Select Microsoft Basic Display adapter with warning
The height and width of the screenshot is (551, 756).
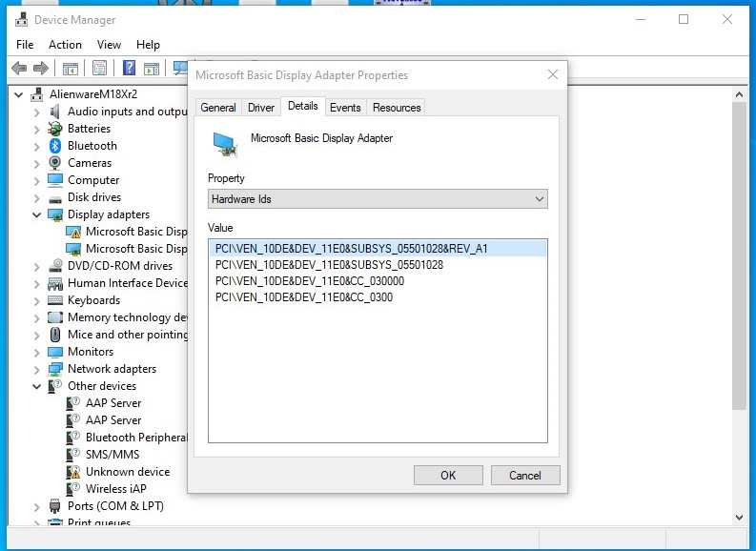click(x=136, y=232)
